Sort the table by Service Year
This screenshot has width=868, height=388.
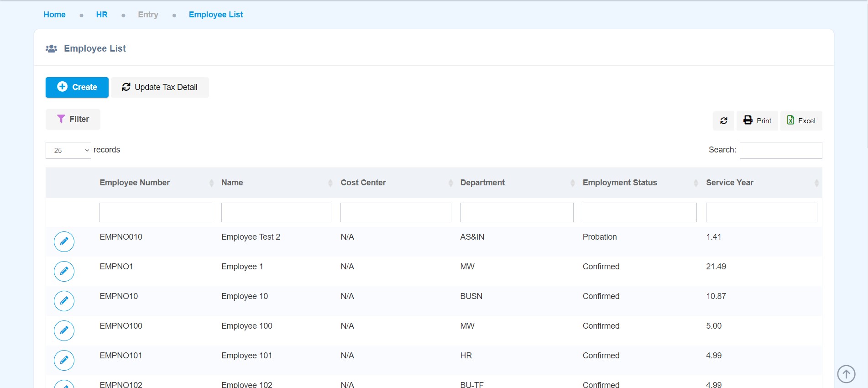tap(729, 183)
